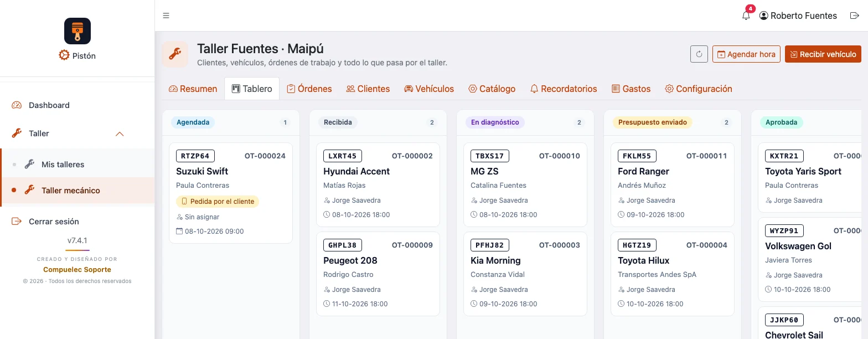Click the WYZP91 plate badge
This screenshot has width=868, height=339.
[x=784, y=230]
